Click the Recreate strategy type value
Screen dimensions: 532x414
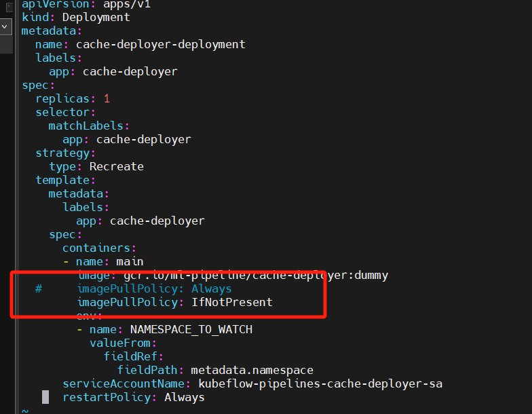pos(117,167)
